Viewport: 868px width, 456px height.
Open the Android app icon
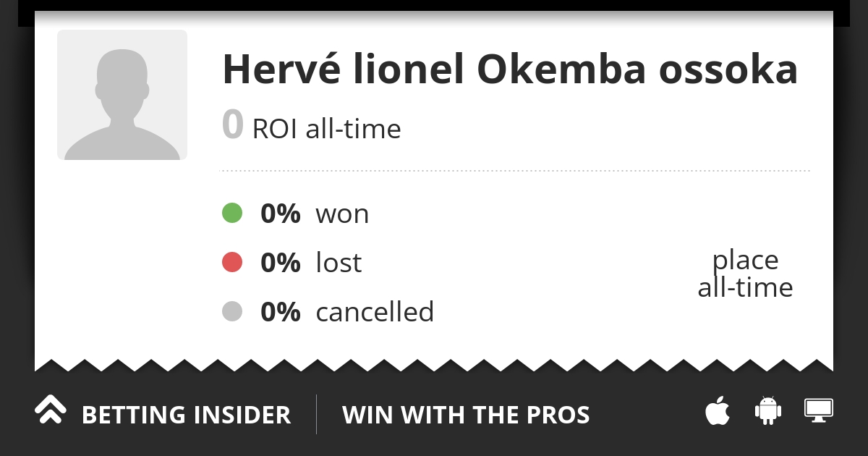coord(767,410)
